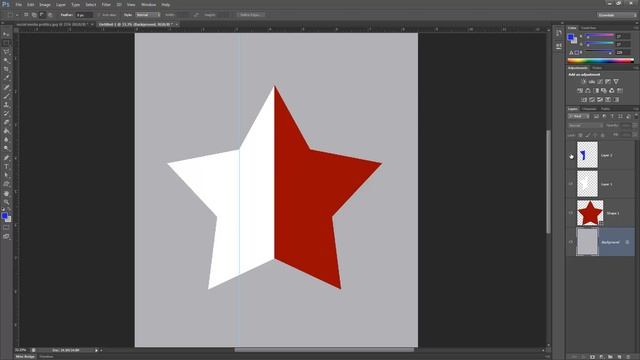The image size is (640, 360).
Task: Select the Path Selection tool
Action: pos(6,176)
